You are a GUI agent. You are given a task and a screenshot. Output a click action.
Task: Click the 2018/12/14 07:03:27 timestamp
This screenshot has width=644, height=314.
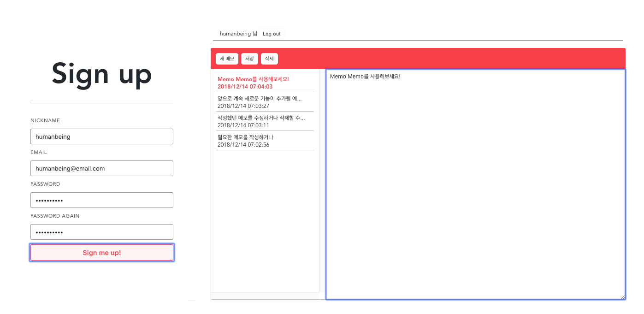pyautogui.click(x=243, y=106)
